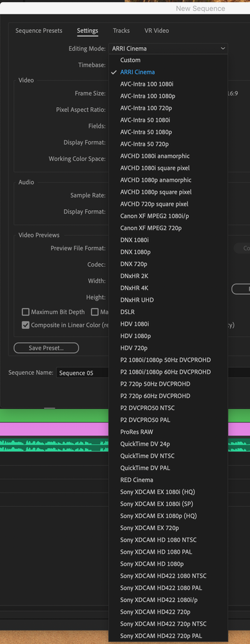Select P2 1080i/1080p 50Hz DVCPROHD

point(168,360)
